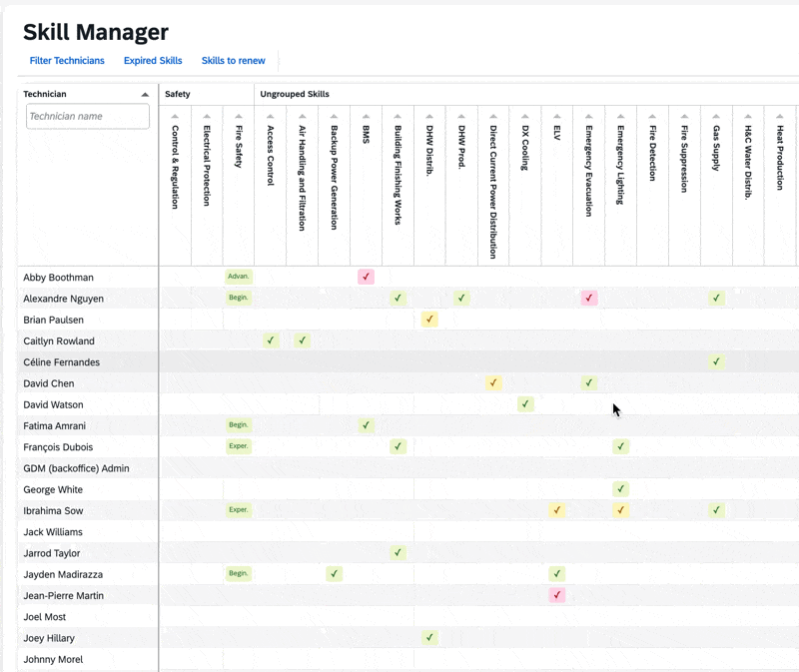Toggle Caitlyn Rowland's Access Control skill

pyautogui.click(x=271, y=340)
